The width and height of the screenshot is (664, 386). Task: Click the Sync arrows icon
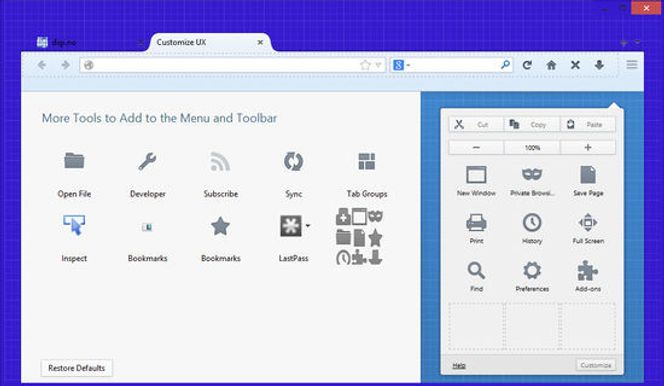(x=293, y=161)
